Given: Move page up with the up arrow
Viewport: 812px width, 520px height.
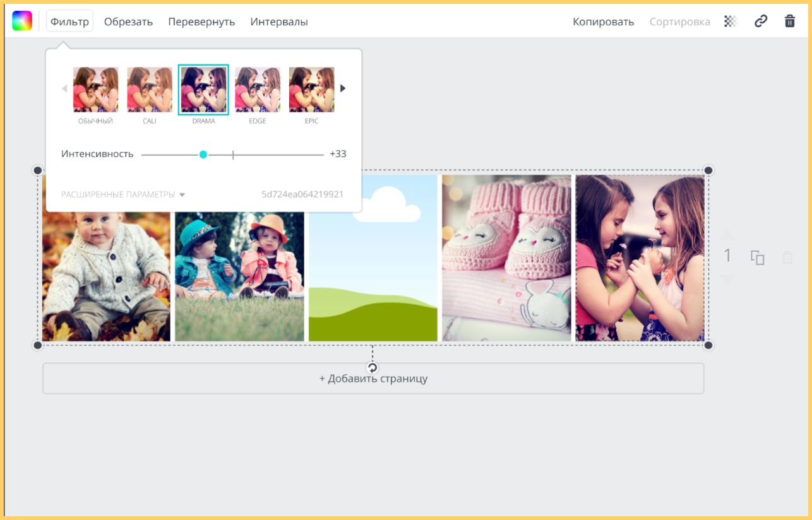Looking at the screenshot, I should pos(727,235).
